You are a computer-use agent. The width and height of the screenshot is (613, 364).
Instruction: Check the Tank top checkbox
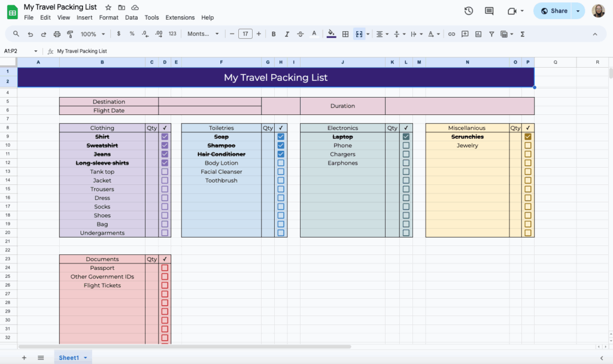pyautogui.click(x=164, y=171)
